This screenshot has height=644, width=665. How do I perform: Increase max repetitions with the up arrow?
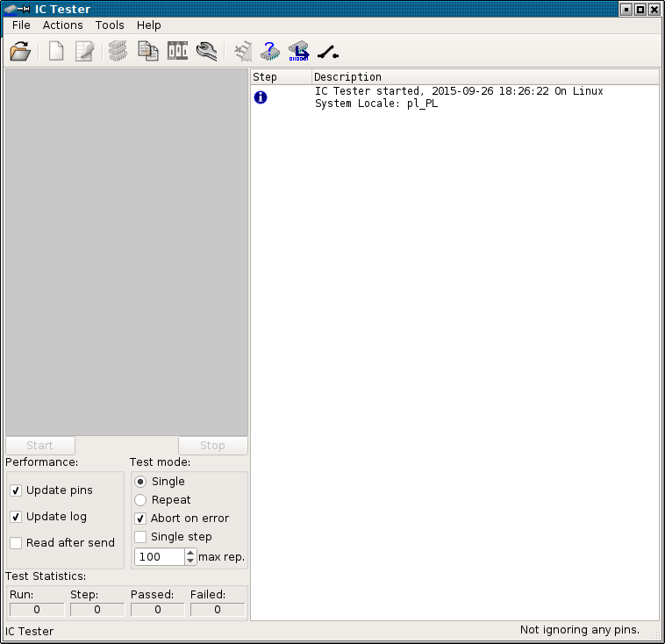[x=191, y=553]
